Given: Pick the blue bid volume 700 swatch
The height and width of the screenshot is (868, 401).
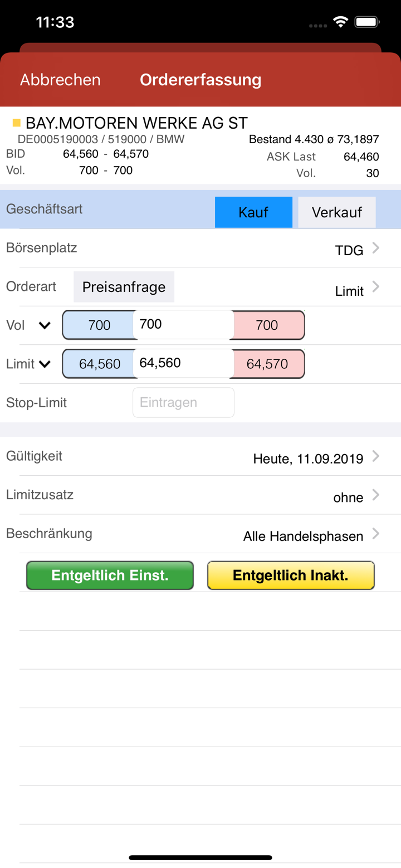Looking at the screenshot, I should point(99,325).
